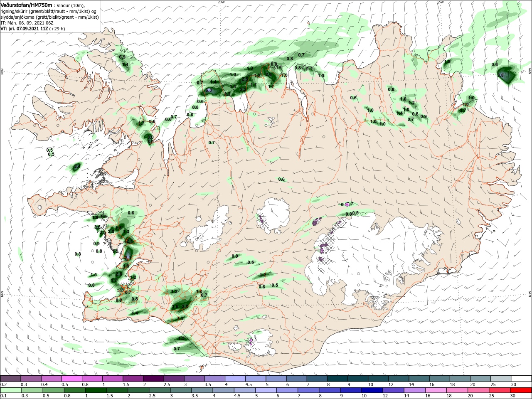Click the 'VT: þri. 07.09.2021 11Z' valid time
Screen dimensions: 532x399
coord(24,29)
